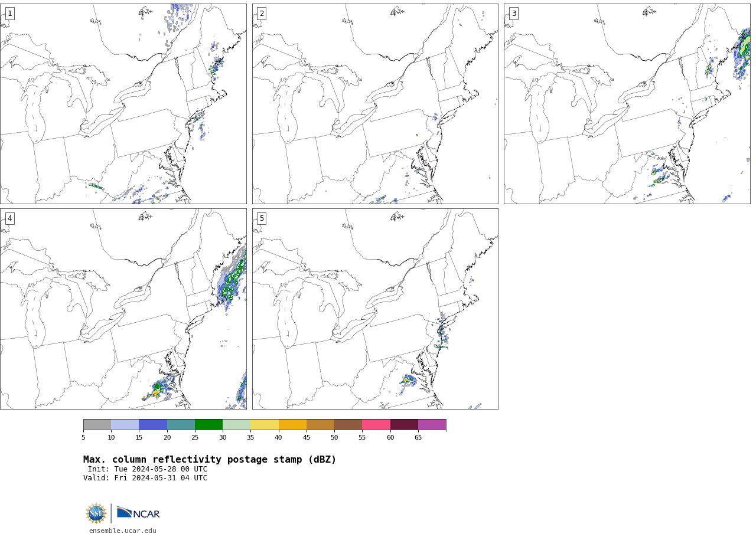This screenshot has height=537, width=756.
Task: Click the maroon 60-65 dBZ swatch
Action: (x=404, y=425)
